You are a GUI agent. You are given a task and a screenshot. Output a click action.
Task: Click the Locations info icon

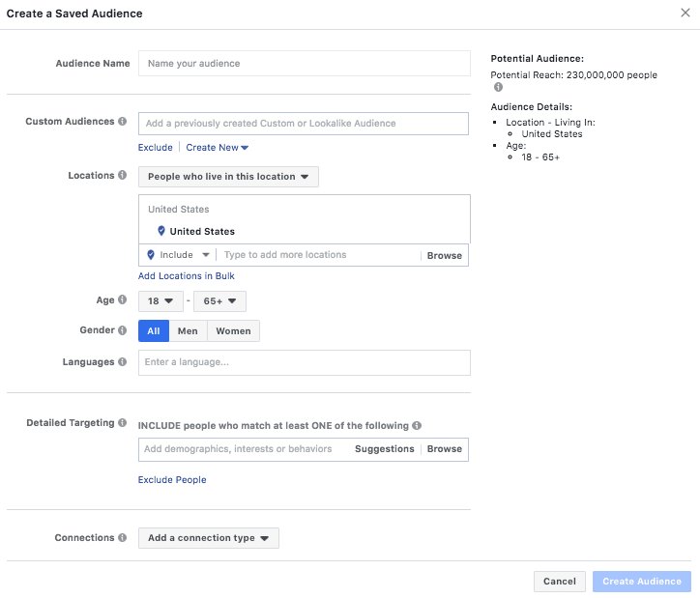point(123,175)
